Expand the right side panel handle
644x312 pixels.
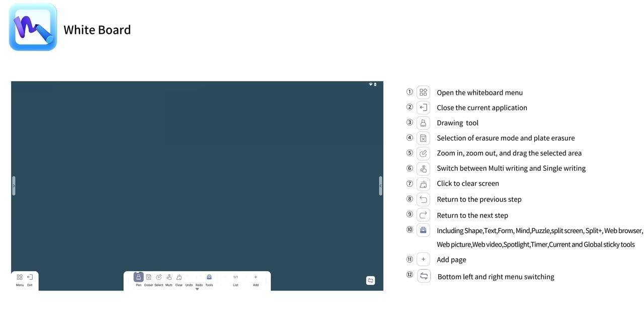pyautogui.click(x=380, y=186)
